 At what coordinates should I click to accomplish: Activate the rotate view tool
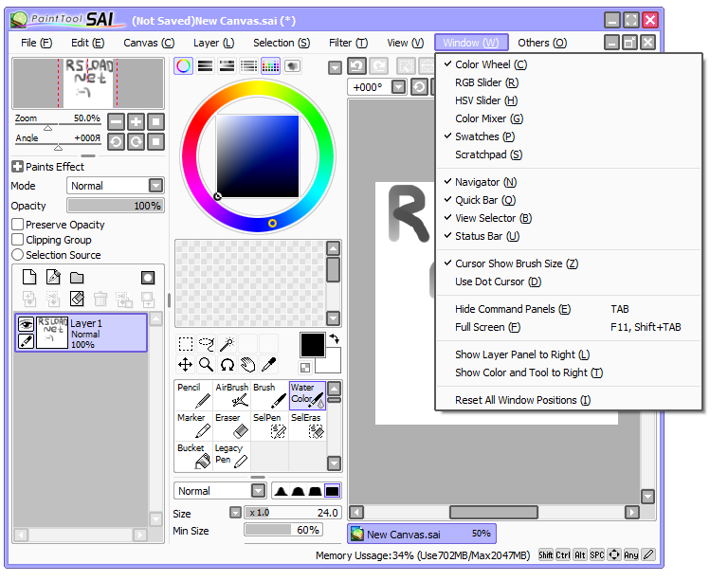[227, 365]
